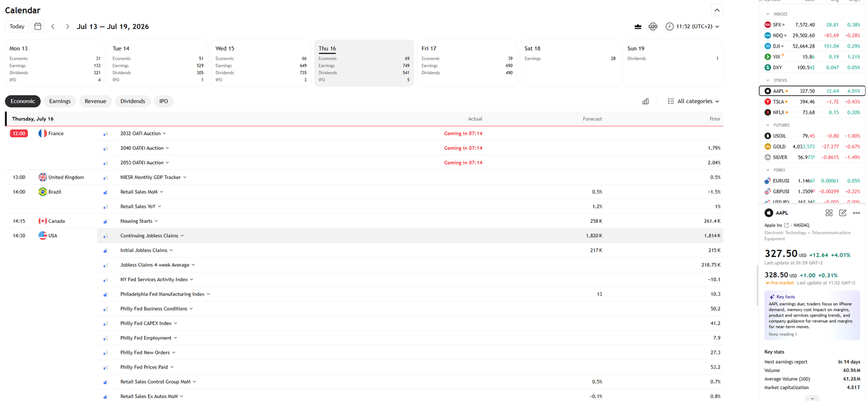Click importance bars icon for 2040 OAT€i Auction
868x401 pixels.
105,148
